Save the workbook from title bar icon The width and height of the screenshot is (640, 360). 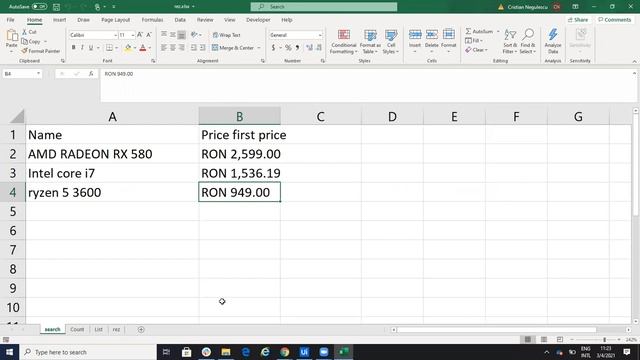[x=56, y=7]
